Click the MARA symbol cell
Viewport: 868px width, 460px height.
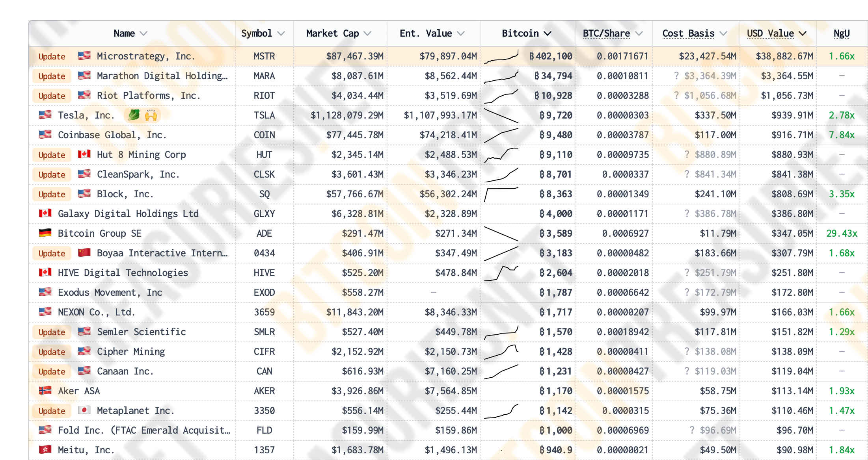[264, 76]
